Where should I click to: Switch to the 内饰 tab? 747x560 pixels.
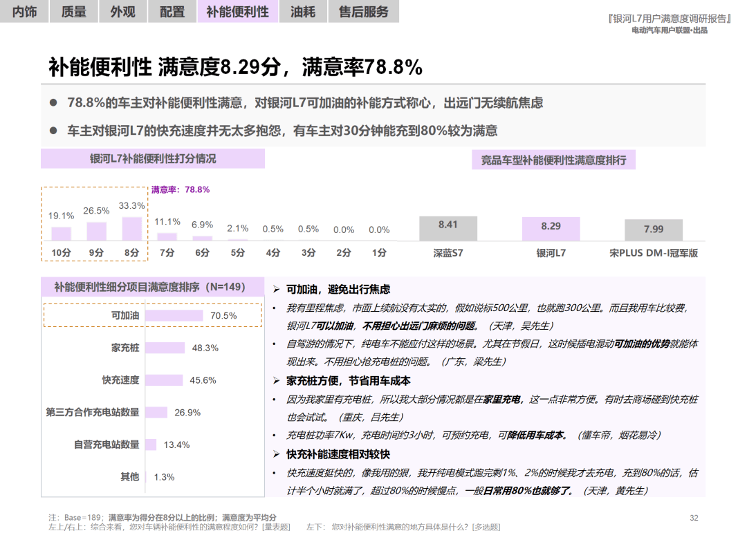click(24, 11)
